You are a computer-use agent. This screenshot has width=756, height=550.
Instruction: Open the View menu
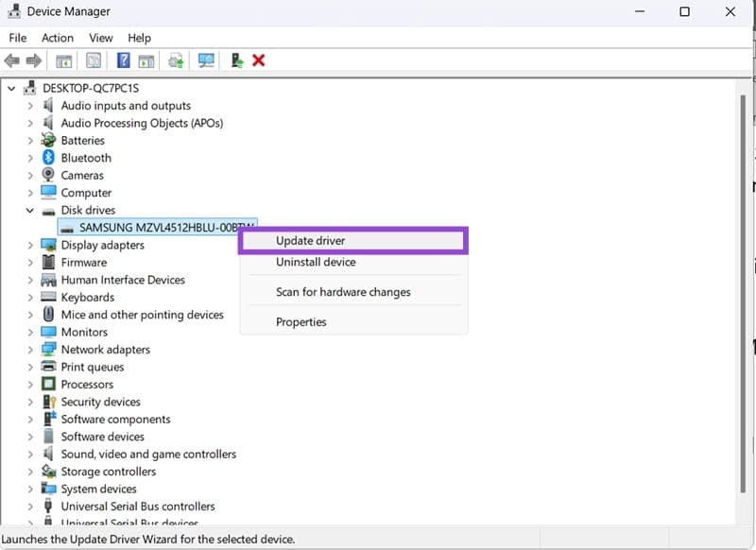pyautogui.click(x=100, y=38)
